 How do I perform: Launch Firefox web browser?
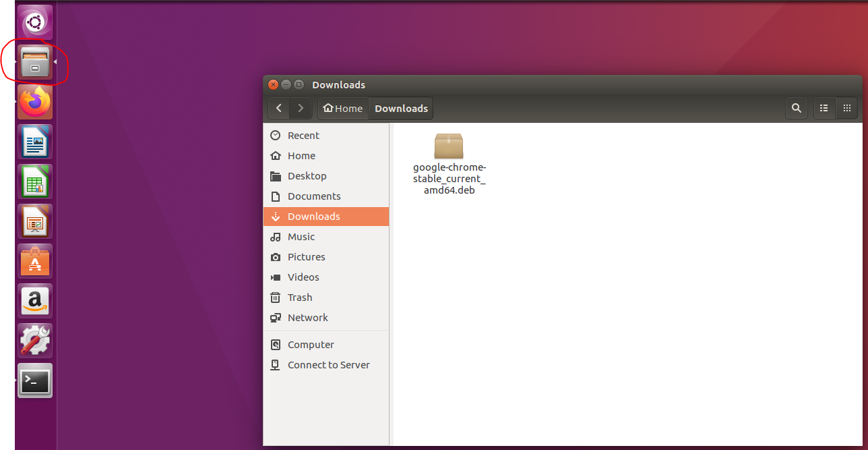(35, 103)
